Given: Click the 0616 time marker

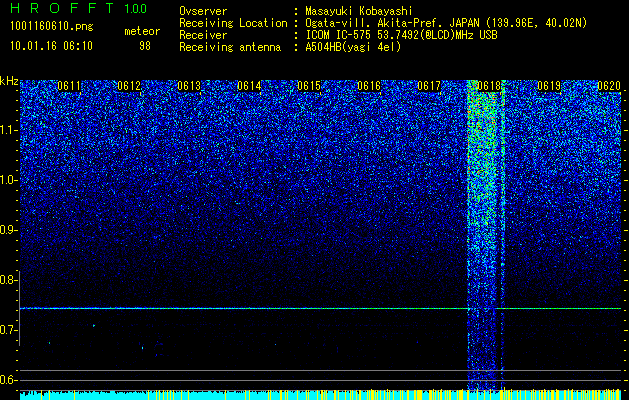Looking at the screenshot, I should [x=369, y=86].
